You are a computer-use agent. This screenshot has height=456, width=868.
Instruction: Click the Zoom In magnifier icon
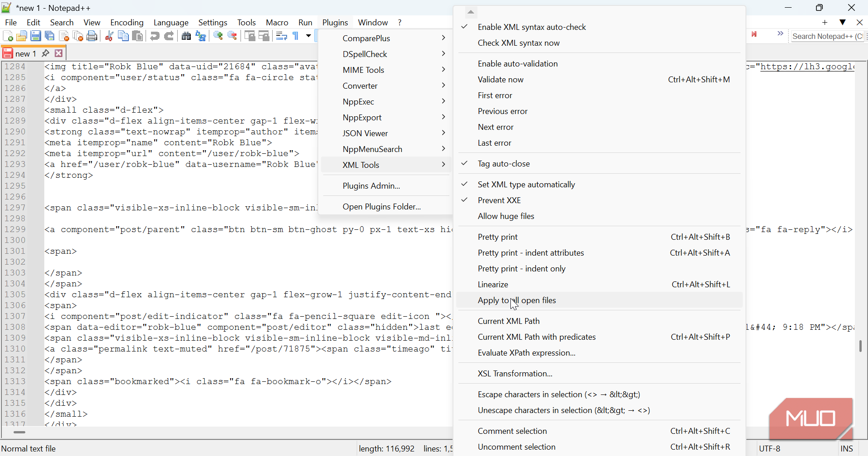[x=218, y=36]
